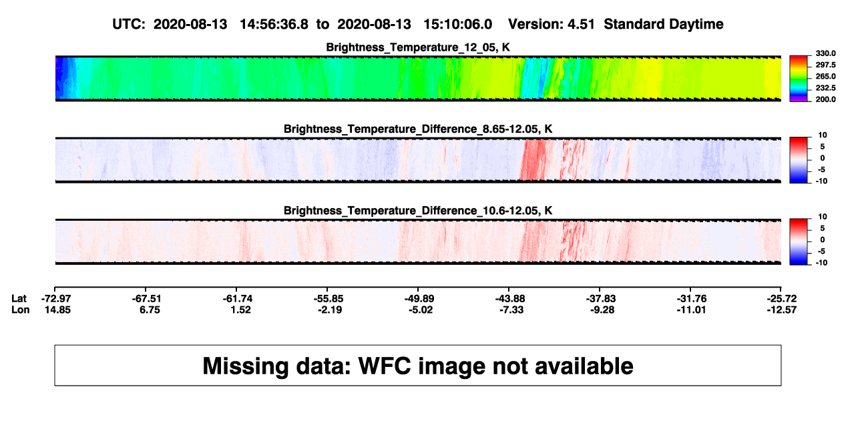Viewport: 868px width, 445px height.
Task: Click the Lat axis label
Action: pos(19,298)
